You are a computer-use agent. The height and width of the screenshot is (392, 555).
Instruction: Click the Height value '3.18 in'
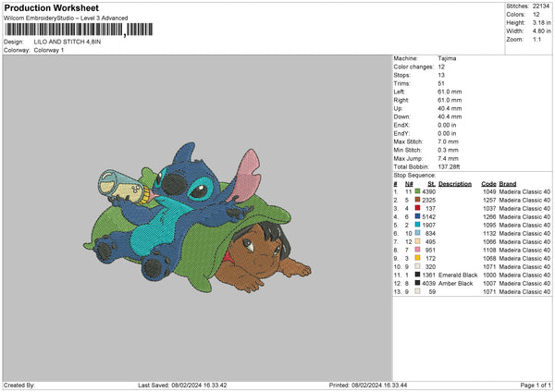(x=541, y=22)
